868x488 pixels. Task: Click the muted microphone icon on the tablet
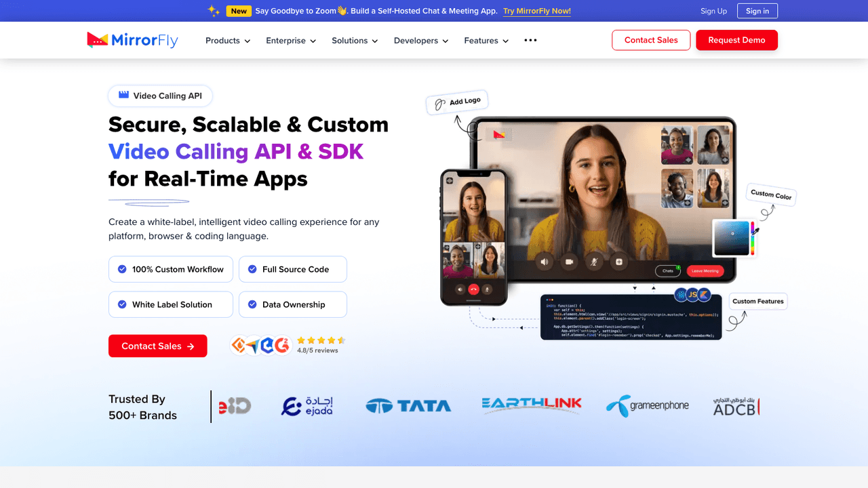tap(594, 262)
